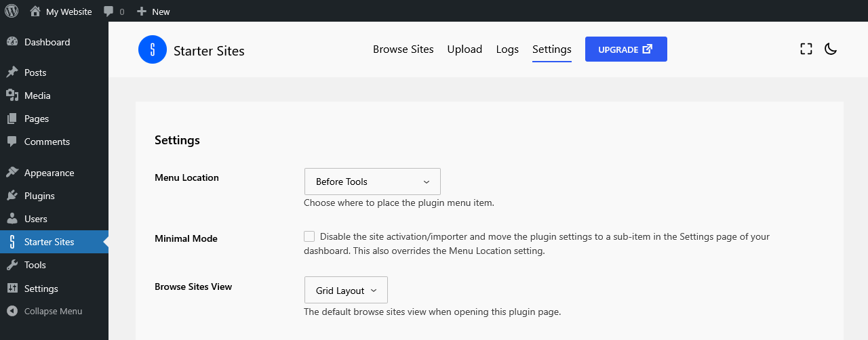Click Collapse Menu text
The height and width of the screenshot is (340, 868).
(x=53, y=312)
